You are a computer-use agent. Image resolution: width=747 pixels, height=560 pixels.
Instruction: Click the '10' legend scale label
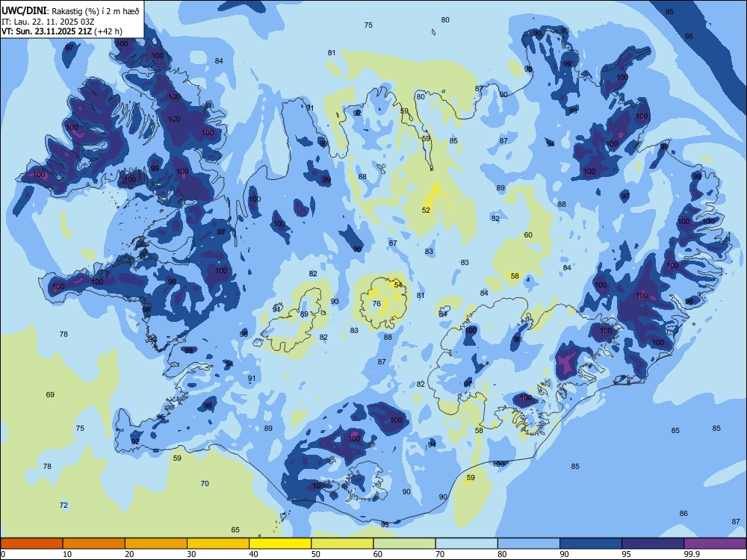[67, 554]
